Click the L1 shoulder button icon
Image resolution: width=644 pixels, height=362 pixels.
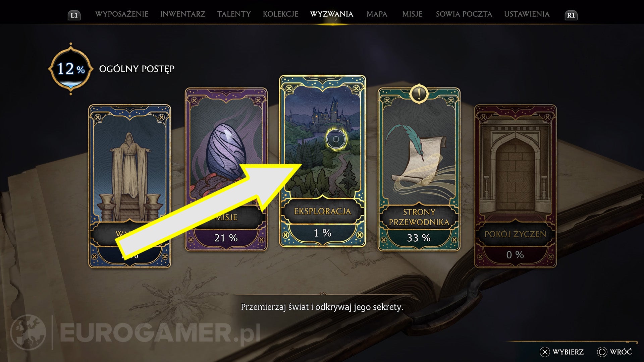74,15
